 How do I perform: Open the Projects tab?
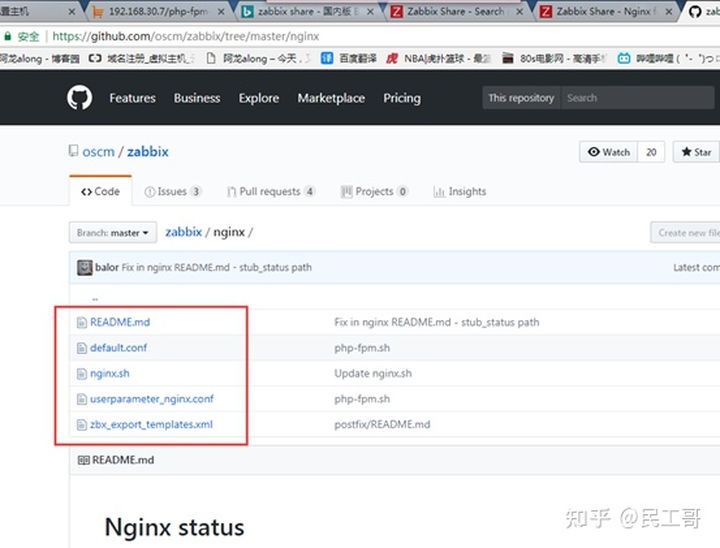coord(374,192)
